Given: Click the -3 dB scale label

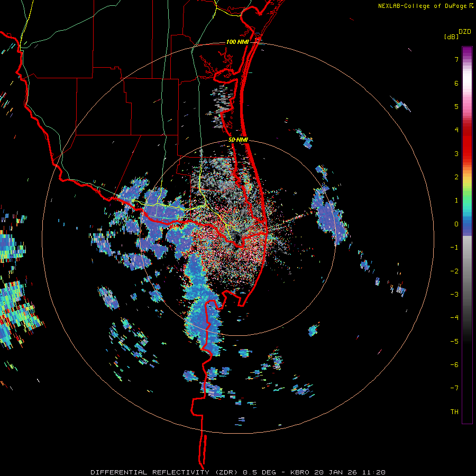Looking at the screenshot, I should (454, 295).
